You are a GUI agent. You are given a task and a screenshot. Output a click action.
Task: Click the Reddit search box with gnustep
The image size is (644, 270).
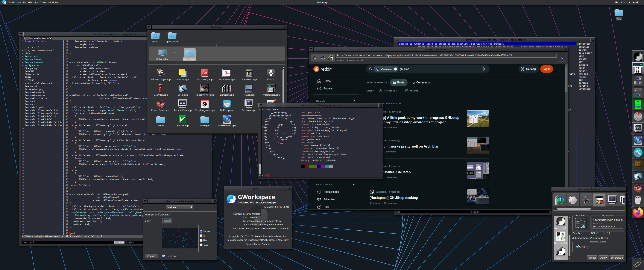428,69
